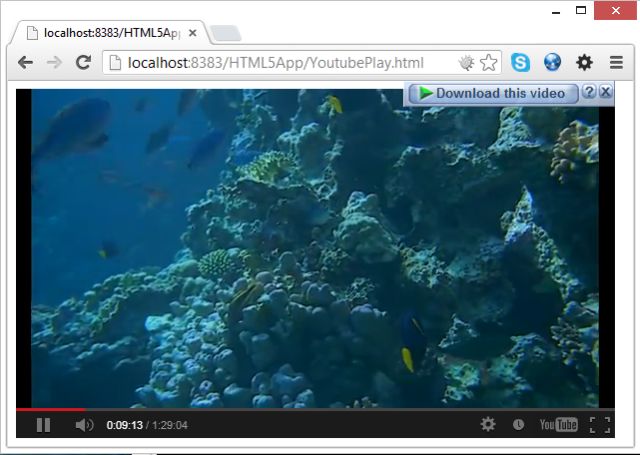Click the elapsed time 0:09:13
640x455 pixels.
coord(124,425)
